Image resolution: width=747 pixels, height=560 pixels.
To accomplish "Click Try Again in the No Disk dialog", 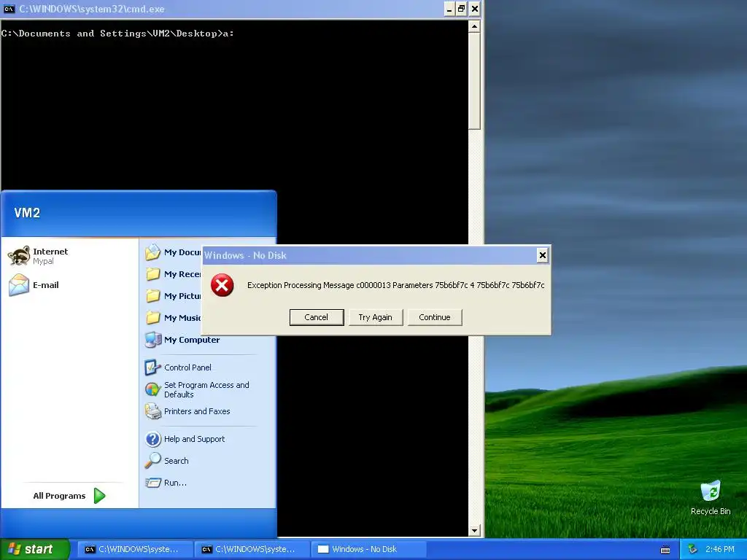I will (x=376, y=317).
